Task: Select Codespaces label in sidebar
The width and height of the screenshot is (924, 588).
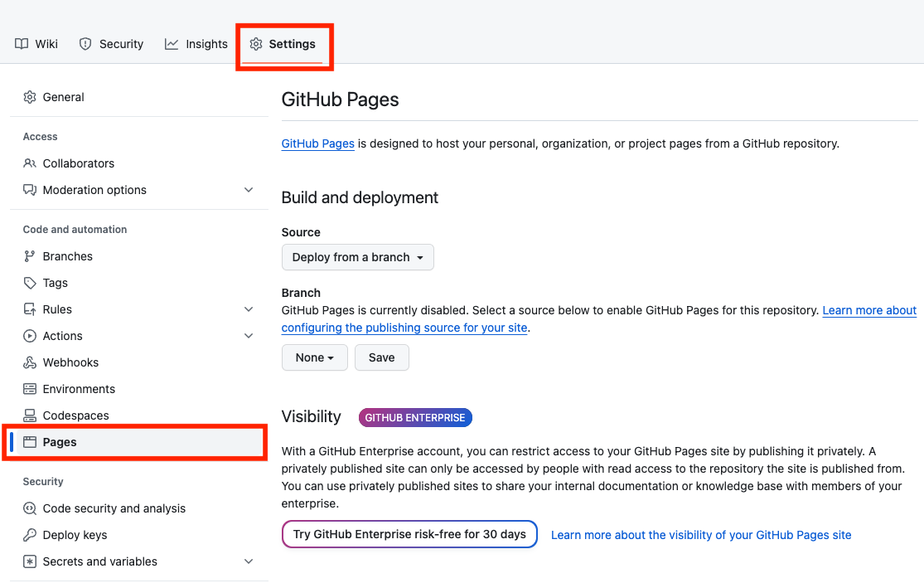Action: click(76, 415)
